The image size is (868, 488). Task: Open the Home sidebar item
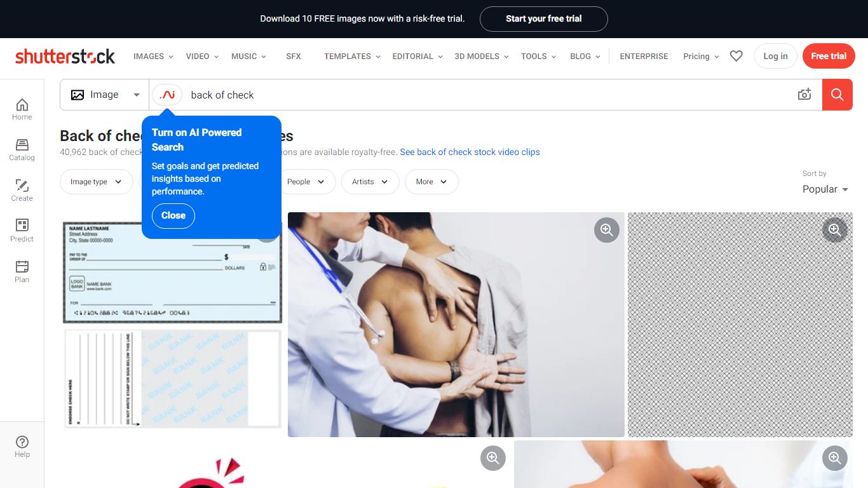click(22, 109)
